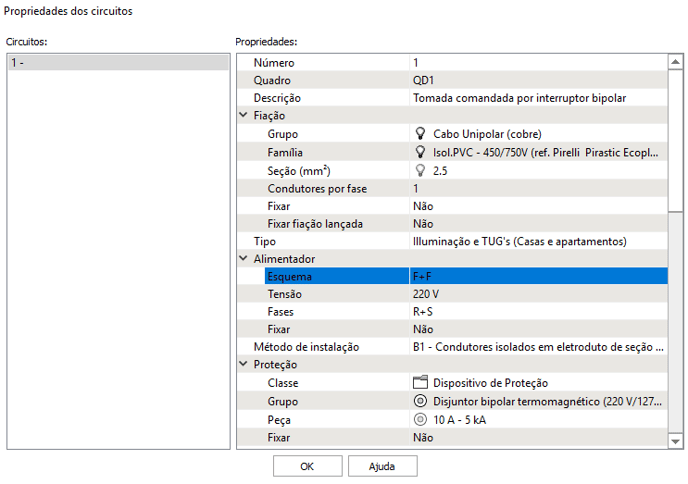Click the lightbulb icon beside section 2.5
Image resolution: width=688 pixels, height=484 pixels.
[x=420, y=170]
